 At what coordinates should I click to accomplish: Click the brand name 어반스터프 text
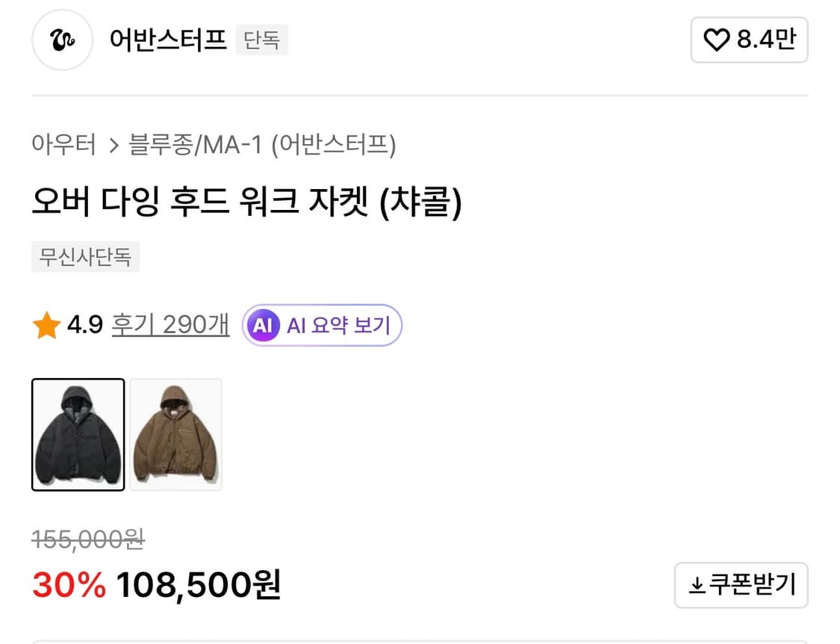pos(166,40)
